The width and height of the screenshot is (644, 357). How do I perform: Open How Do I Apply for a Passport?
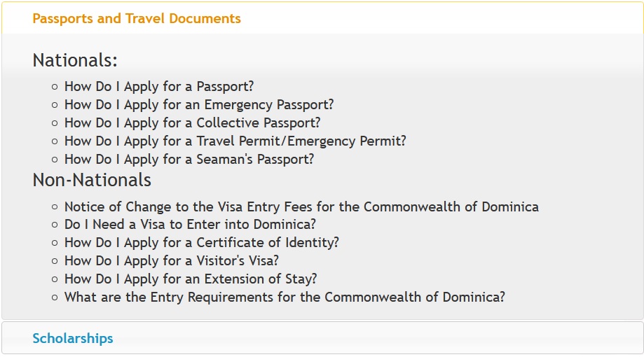click(158, 87)
